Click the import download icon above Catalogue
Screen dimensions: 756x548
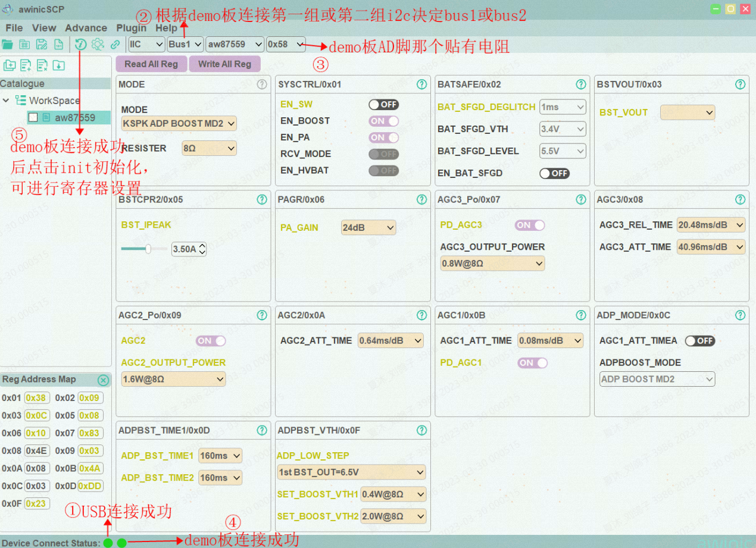click(x=58, y=65)
